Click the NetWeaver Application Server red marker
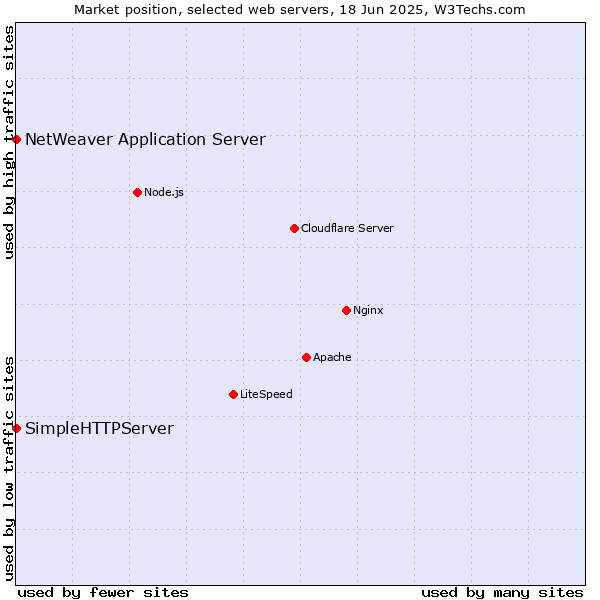Viewport: 600px width, 600px height. pos(16,140)
